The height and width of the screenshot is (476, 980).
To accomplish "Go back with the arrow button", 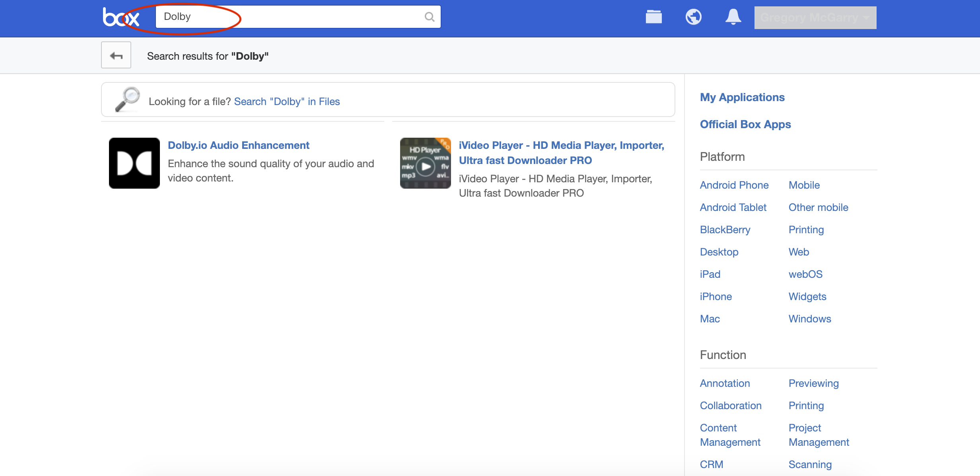I will pos(116,55).
